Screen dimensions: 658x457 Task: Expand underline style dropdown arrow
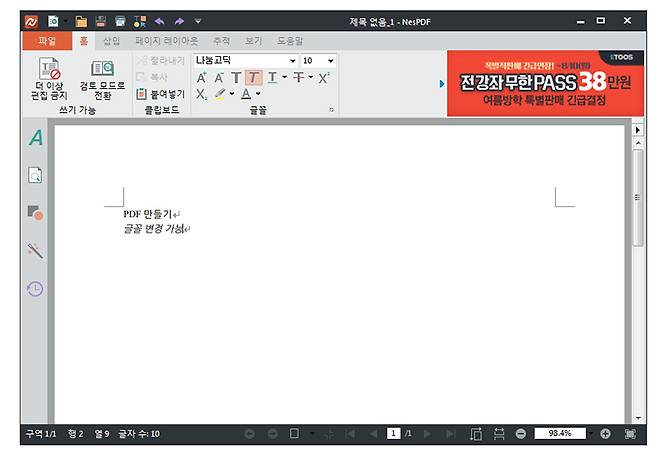tap(285, 77)
